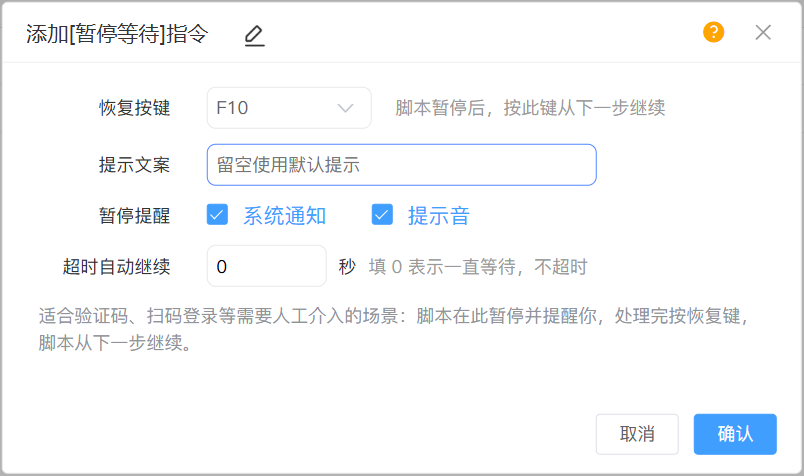Screen dimensions: 804x476
Task: Click the F10 value in the combo box
Action: [232, 108]
